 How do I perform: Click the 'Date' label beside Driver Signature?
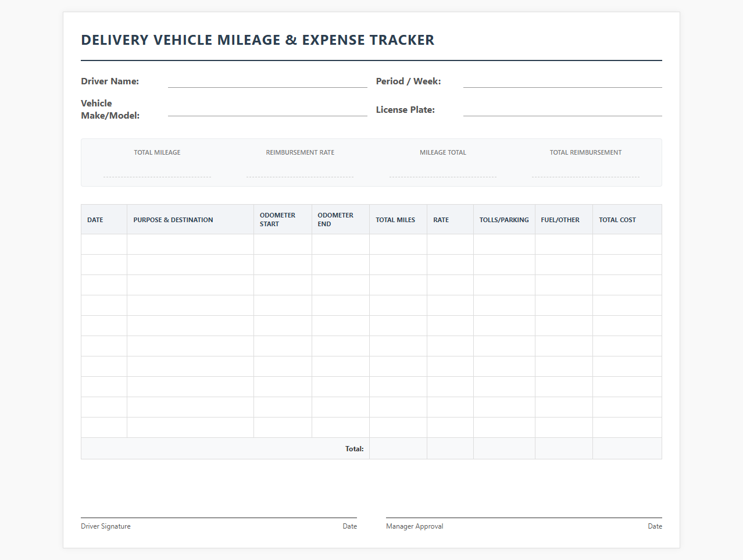pyautogui.click(x=350, y=526)
